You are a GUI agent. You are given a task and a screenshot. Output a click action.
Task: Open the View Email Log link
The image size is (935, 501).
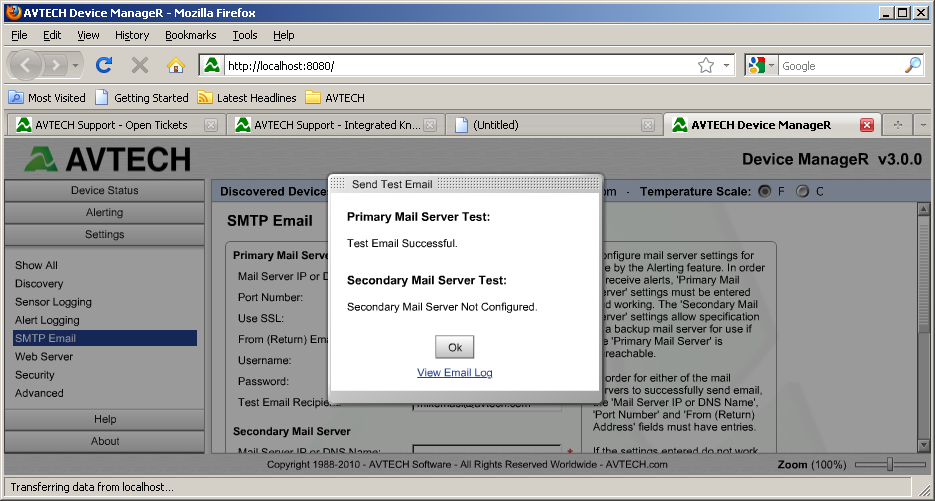[454, 373]
